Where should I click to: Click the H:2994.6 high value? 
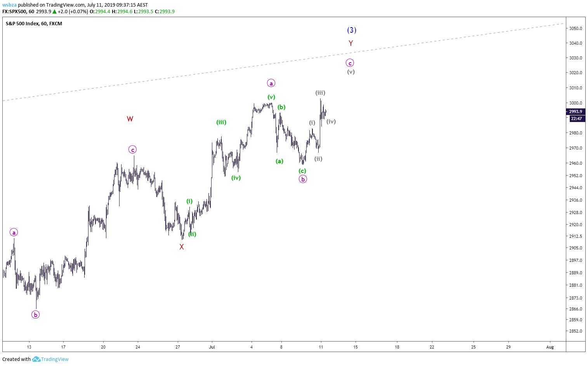coord(122,12)
